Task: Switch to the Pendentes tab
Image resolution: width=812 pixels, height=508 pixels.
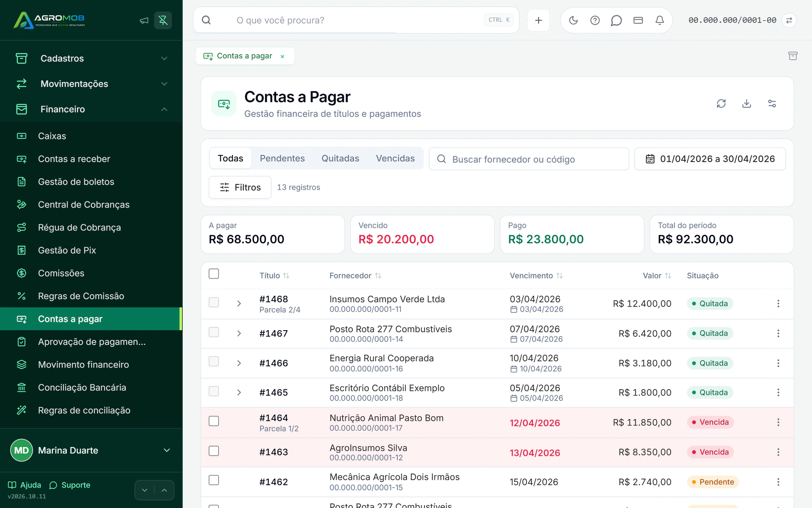Action: 282,158
